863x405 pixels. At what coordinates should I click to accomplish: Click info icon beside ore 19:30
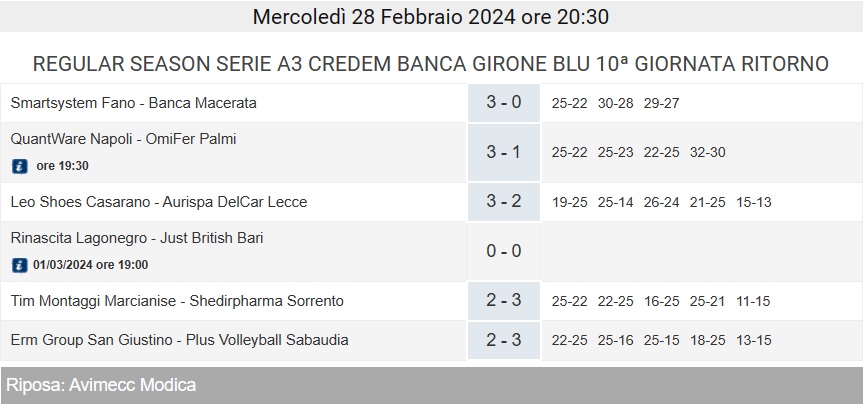tap(19, 166)
